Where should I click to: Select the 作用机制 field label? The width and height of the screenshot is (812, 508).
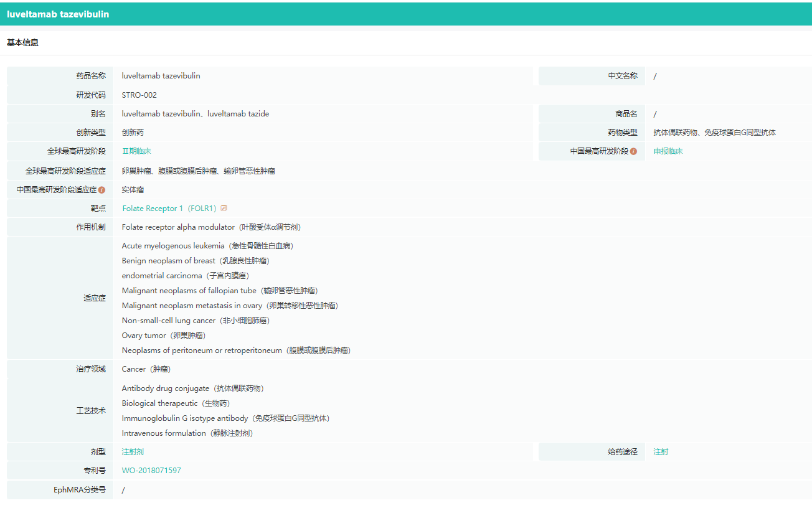[91, 227]
